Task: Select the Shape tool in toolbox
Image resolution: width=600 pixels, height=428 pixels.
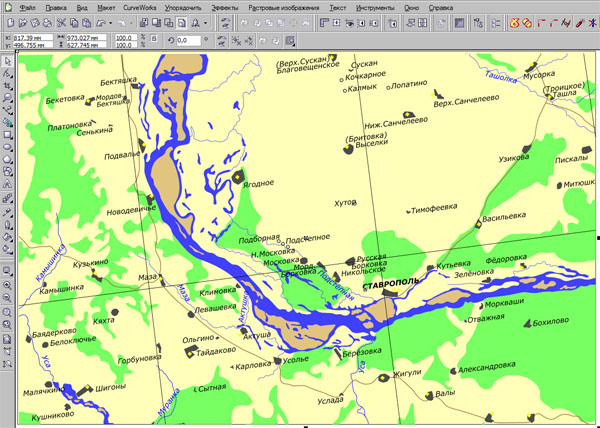Action: point(8,74)
